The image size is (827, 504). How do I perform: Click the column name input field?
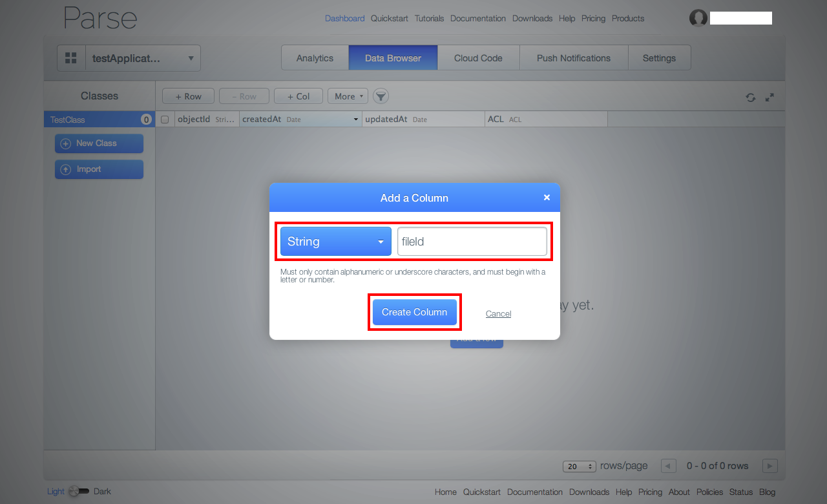coord(472,242)
